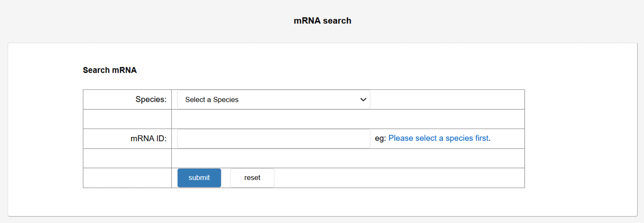The image size is (644, 223).
Task: Click the empty cell left of submit button
Action: 127,178
